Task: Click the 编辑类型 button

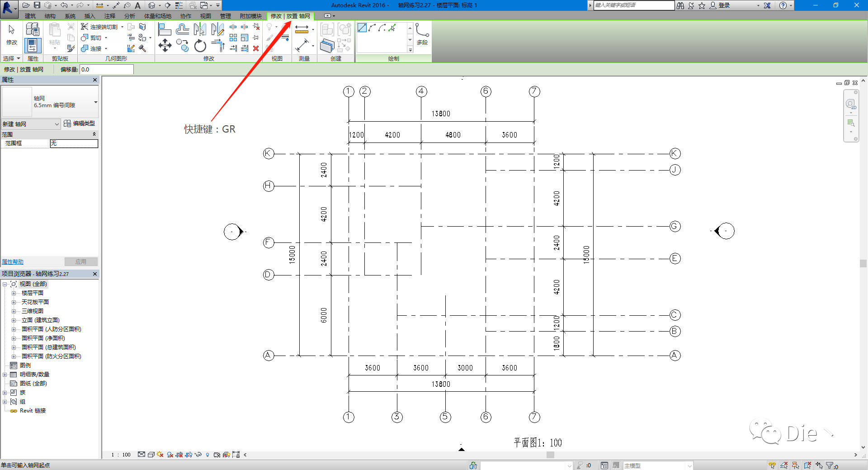Action: [x=80, y=123]
